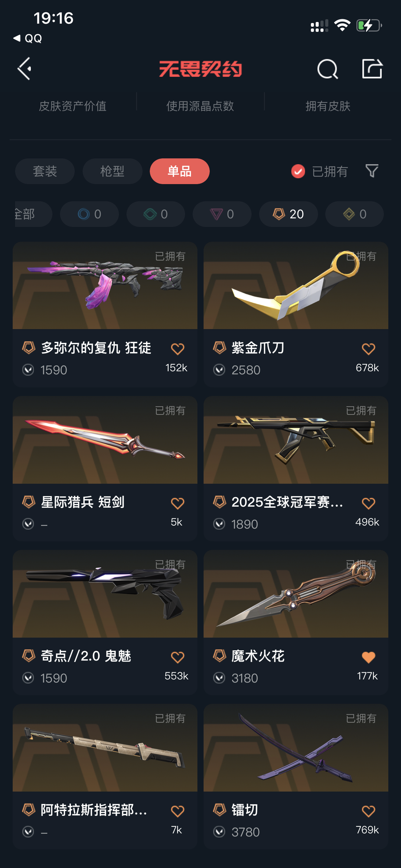Unfavorite 魔术火花 filled heart

368,657
